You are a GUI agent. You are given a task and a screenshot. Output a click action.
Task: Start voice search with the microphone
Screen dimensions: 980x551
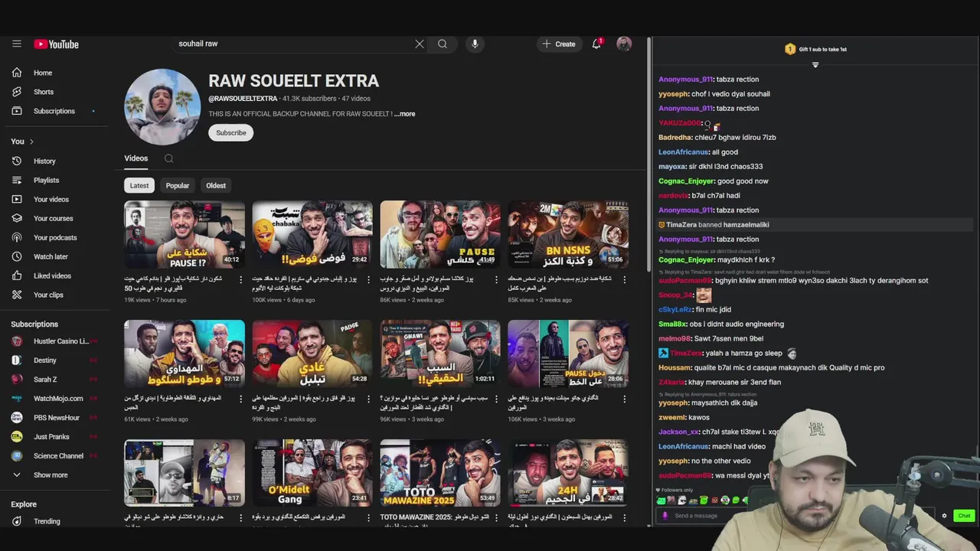coord(475,44)
